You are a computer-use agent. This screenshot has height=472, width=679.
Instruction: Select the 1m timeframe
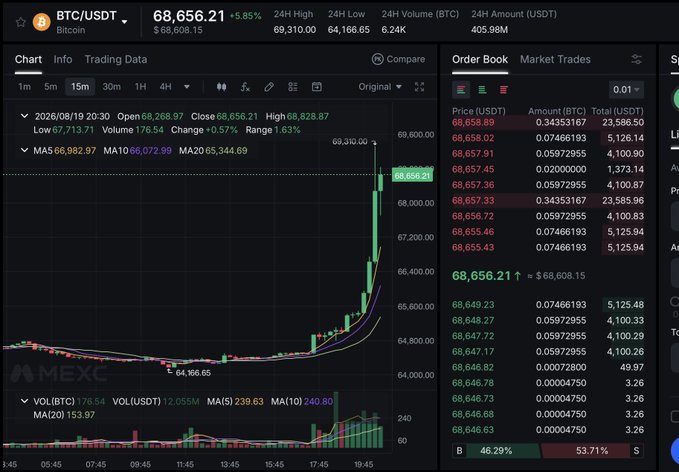tap(24, 87)
